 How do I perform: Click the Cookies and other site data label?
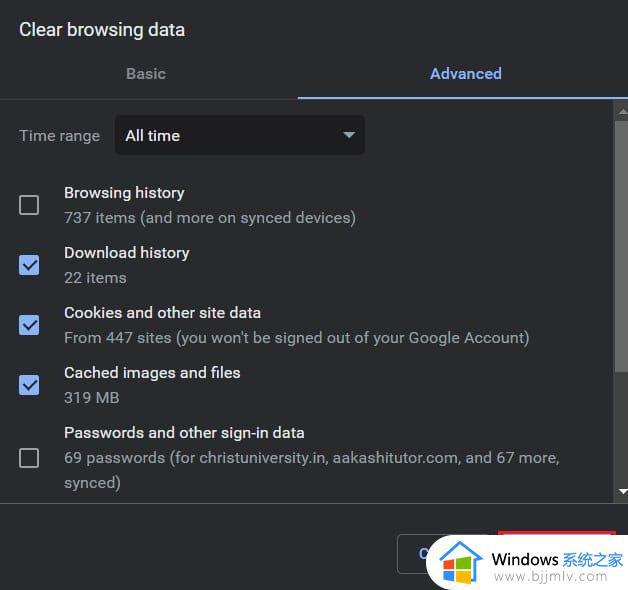coord(163,313)
